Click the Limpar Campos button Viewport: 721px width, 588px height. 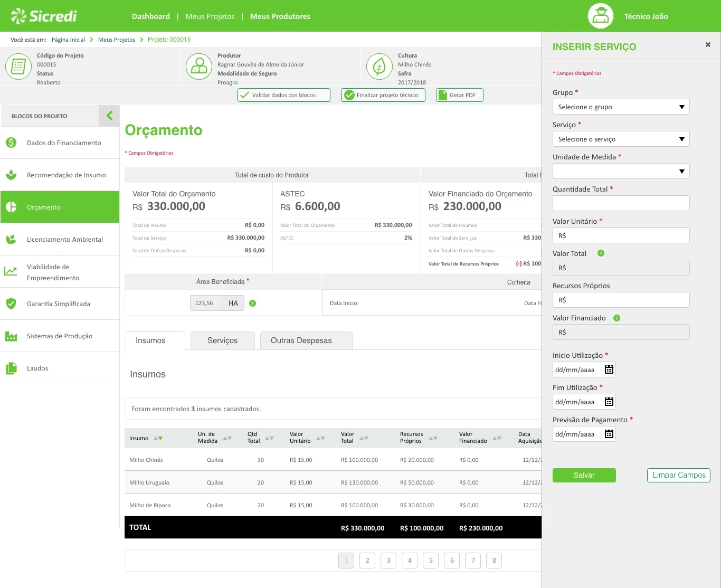click(x=679, y=475)
